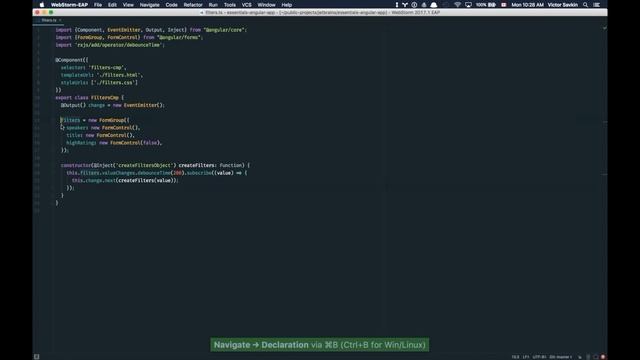
Task: Open the WebStorm-EAP application menu
Action: (69, 5)
